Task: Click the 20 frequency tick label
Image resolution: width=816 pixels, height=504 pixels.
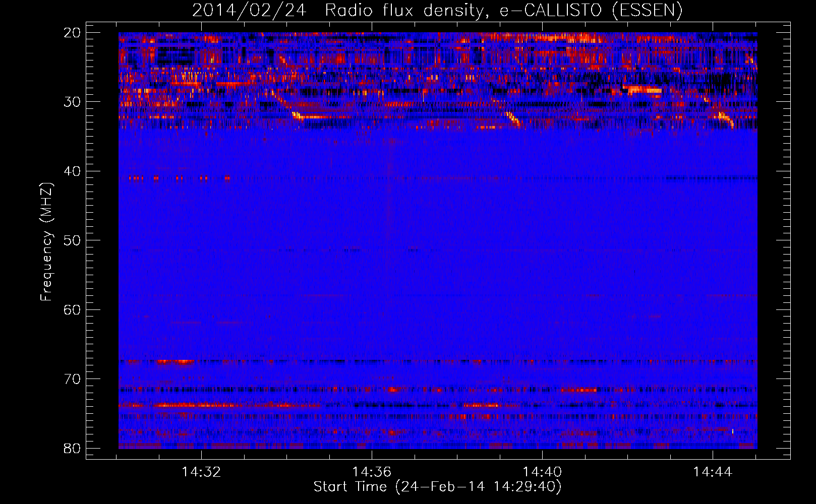Action: tap(72, 33)
